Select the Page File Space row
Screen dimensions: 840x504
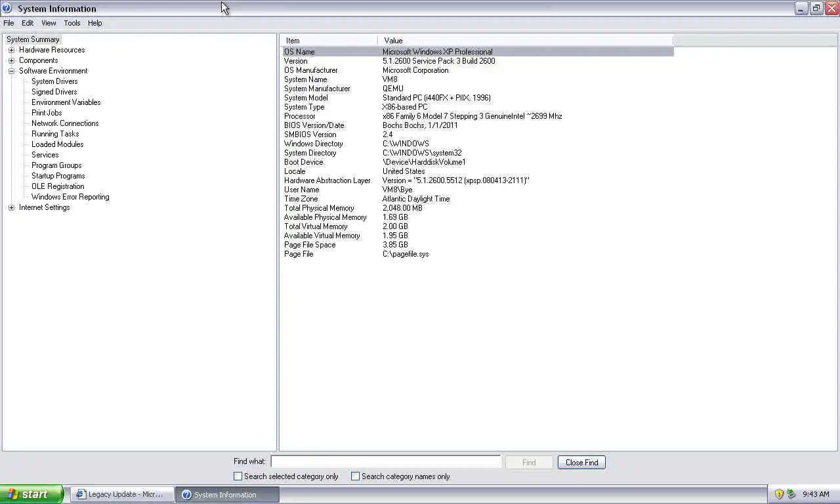coord(478,245)
